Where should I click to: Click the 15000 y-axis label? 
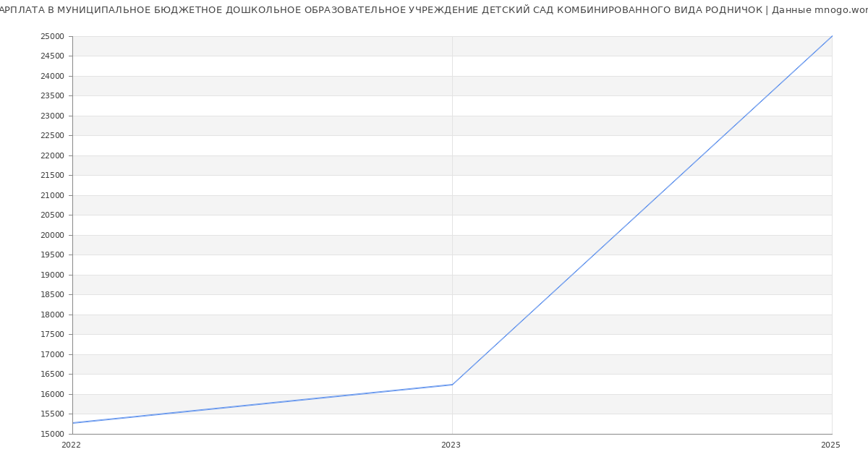coord(53,435)
